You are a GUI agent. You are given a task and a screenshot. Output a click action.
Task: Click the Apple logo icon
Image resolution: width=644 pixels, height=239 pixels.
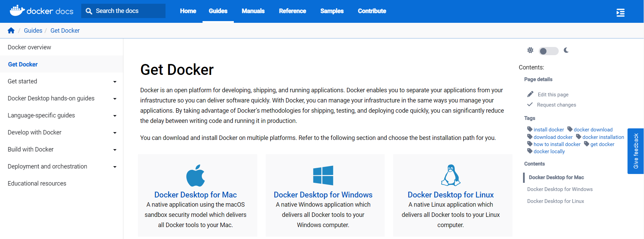(x=195, y=175)
